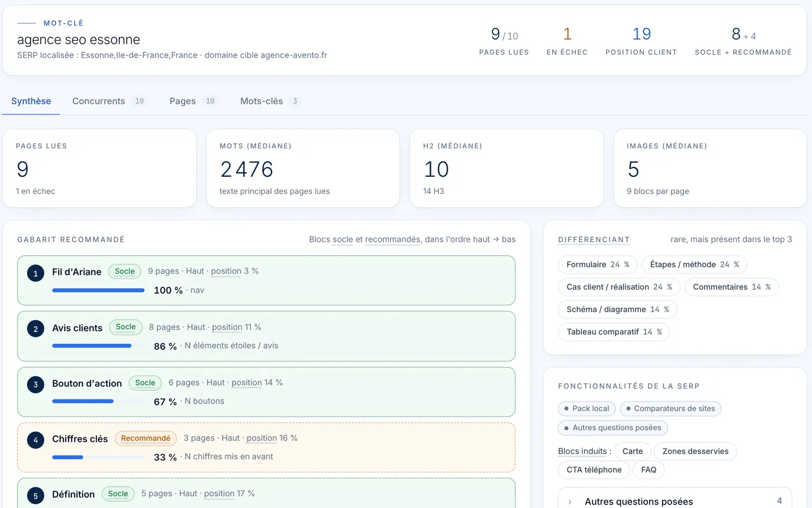Image resolution: width=812 pixels, height=508 pixels.
Task: Click the Socle badge on Fil d'Ariane
Action: pos(125,271)
